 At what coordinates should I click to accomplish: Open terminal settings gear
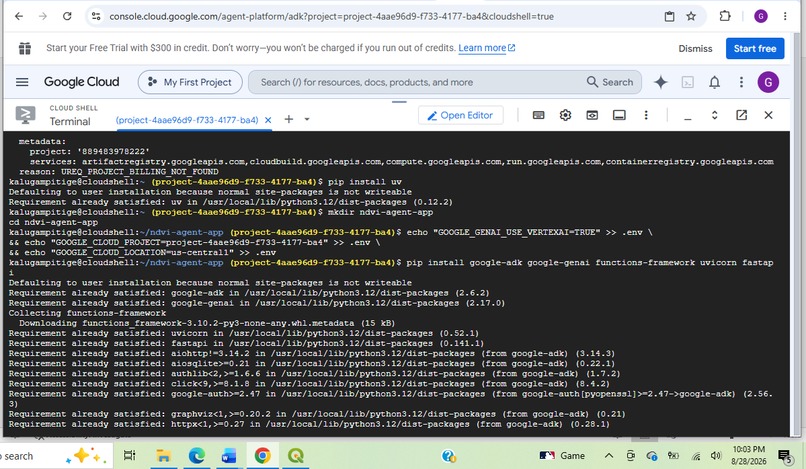tap(565, 115)
